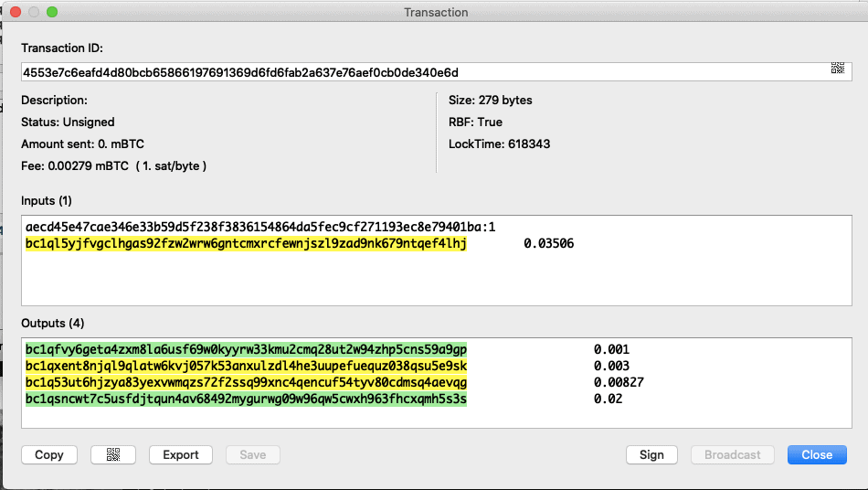Screen dimensions: 868x490
Task: Select output address bc1qsncwt7c5usfdjtqun...
Action: (x=246, y=399)
